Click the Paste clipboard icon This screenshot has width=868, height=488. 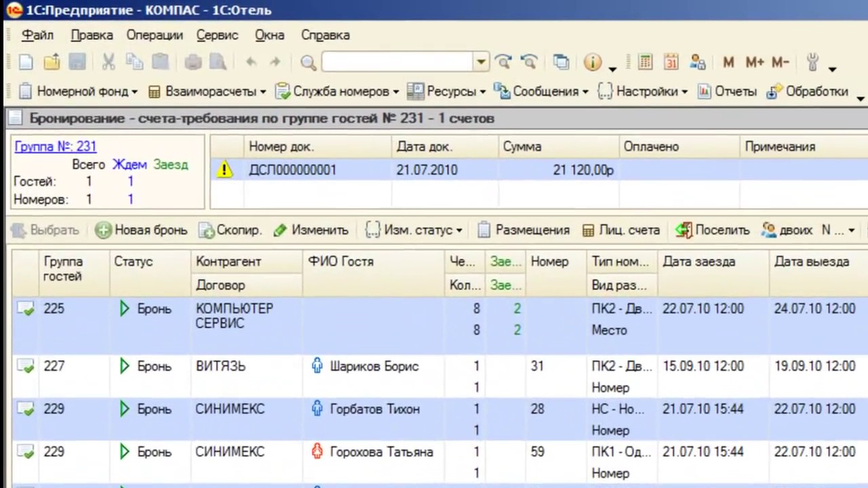click(x=160, y=62)
